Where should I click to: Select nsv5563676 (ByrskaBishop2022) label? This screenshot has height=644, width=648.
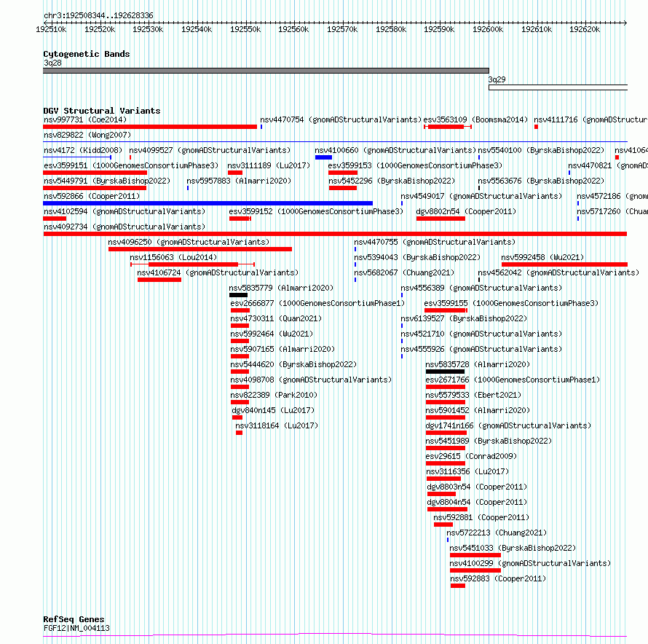click(x=541, y=181)
